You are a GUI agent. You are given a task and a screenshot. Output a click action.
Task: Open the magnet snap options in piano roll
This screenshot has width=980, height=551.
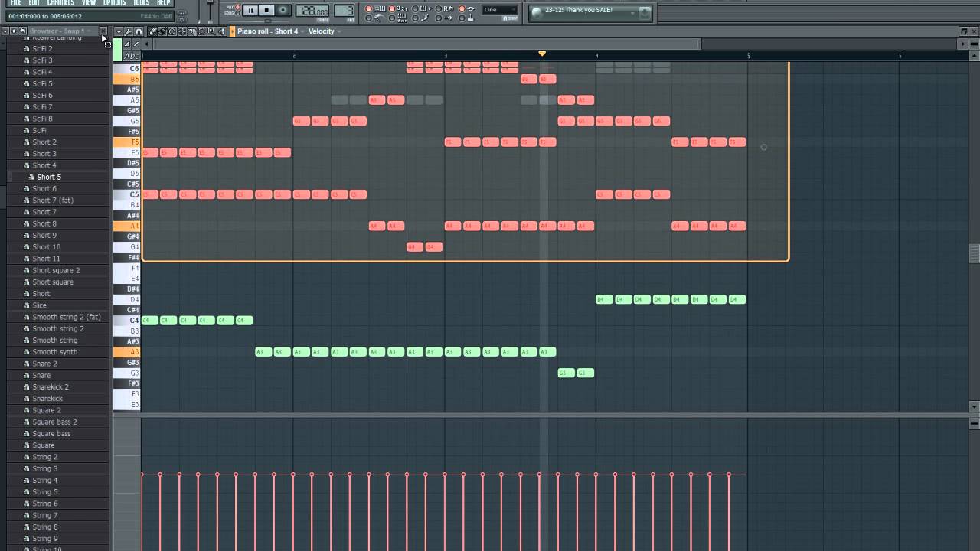139,31
